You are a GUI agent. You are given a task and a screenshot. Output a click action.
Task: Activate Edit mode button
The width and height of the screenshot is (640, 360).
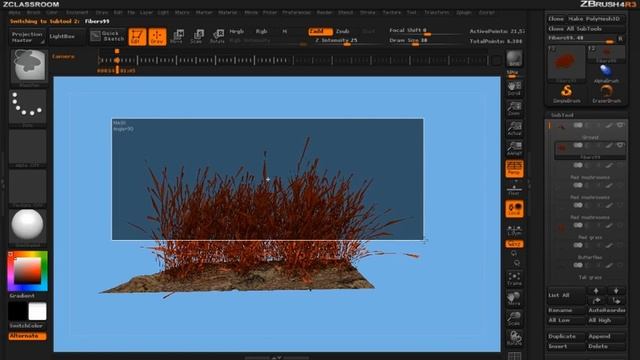click(137, 37)
